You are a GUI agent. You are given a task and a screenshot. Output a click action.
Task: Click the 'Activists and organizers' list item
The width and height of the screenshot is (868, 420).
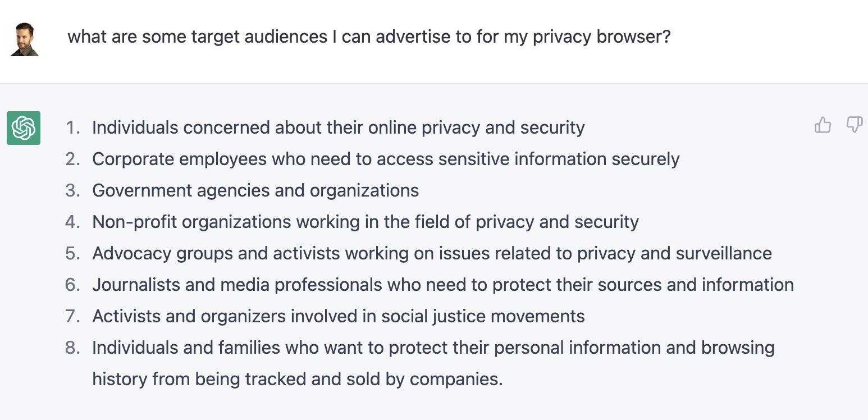pyautogui.click(x=338, y=317)
